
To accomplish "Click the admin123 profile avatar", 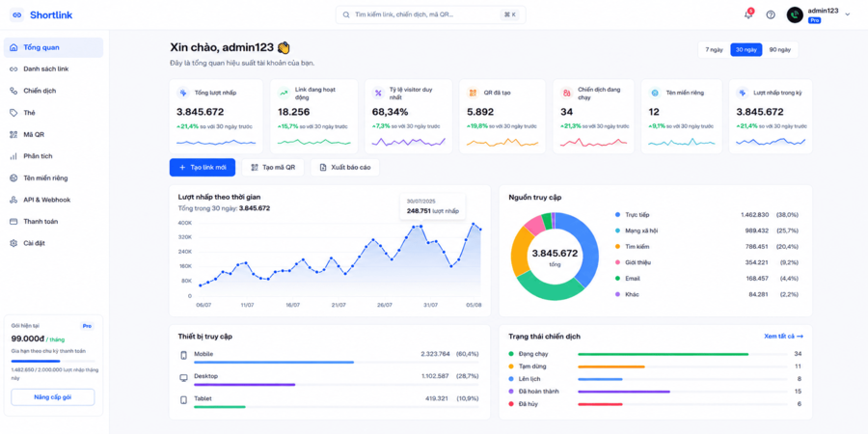I will click(795, 14).
